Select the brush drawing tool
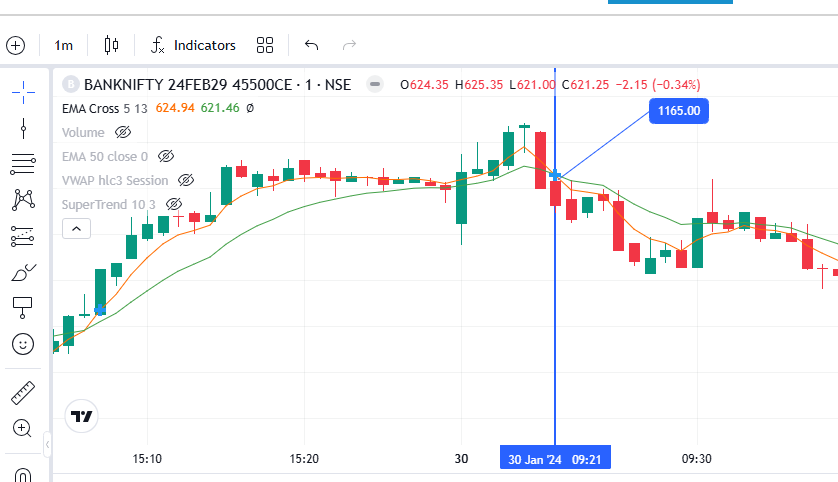This screenshot has width=838, height=482. [x=23, y=272]
